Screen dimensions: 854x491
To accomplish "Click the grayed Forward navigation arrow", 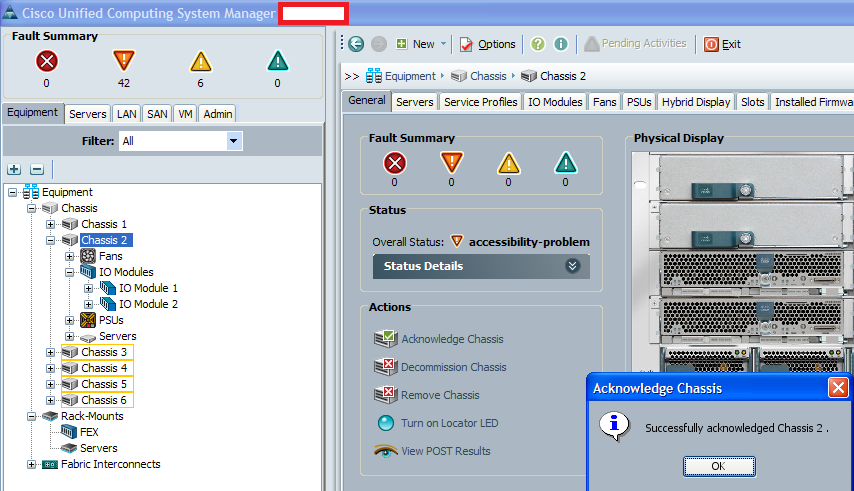I will [x=379, y=44].
